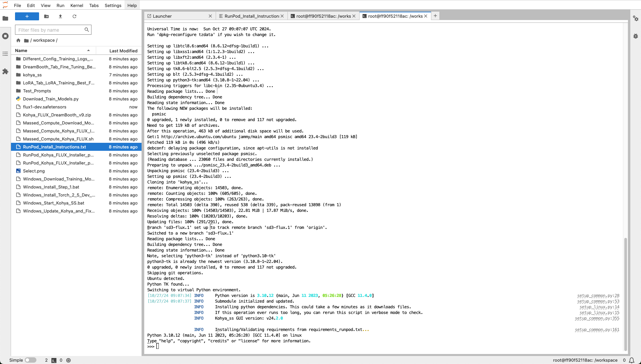The image size is (641, 364).
Task: Click the blue New Launcher button
Action: [27, 16]
